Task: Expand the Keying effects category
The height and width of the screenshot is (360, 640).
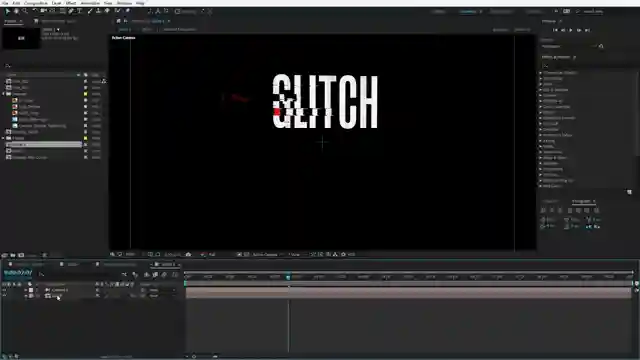Action: click(541, 141)
